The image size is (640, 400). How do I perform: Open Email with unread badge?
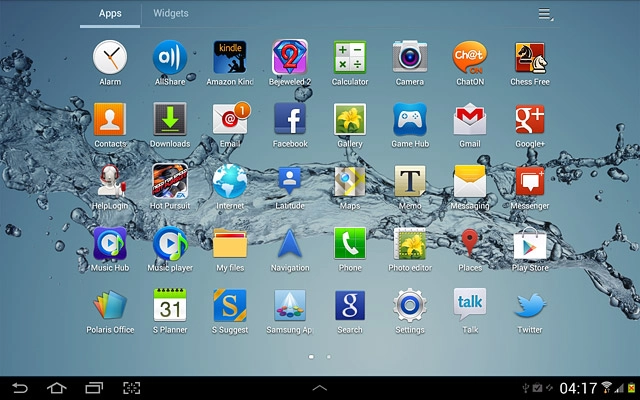(x=230, y=120)
